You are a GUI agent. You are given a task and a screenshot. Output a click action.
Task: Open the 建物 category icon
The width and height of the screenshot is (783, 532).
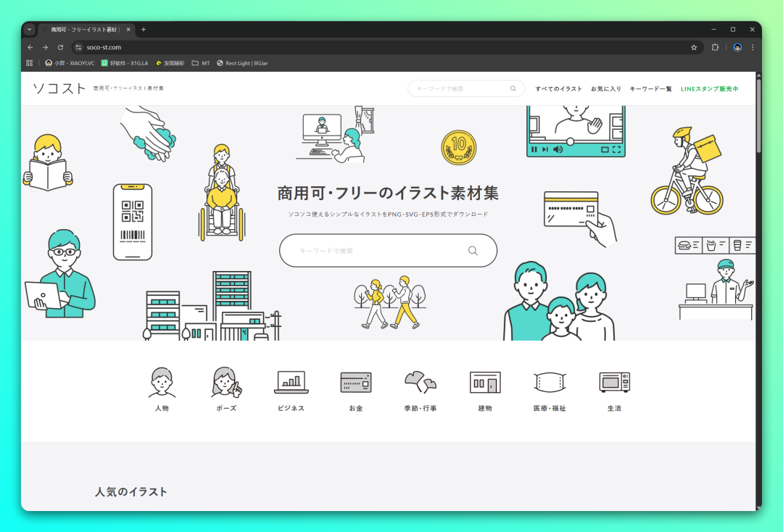click(485, 382)
